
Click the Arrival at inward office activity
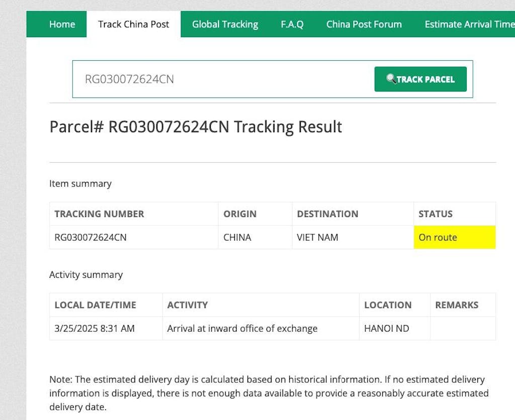tap(242, 329)
